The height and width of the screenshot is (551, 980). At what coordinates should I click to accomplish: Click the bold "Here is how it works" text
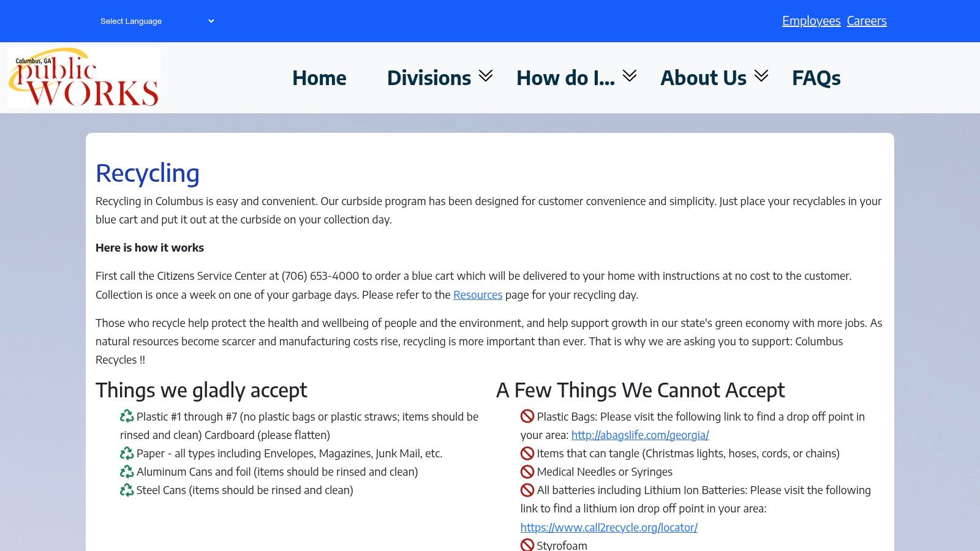point(149,247)
